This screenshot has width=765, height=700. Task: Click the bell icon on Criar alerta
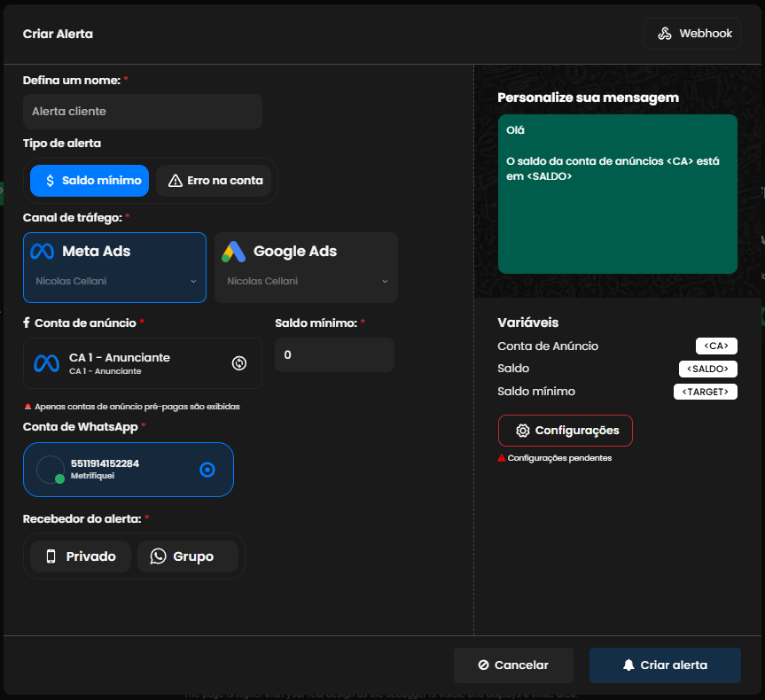[x=628, y=665]
